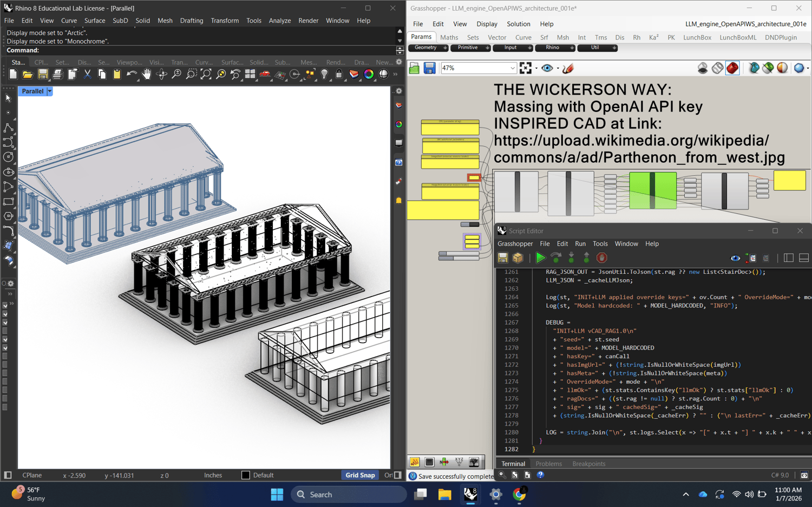Click the light bulb icon in Rhino toolbar
Viewport: 812px width, 507px height.
[x=324, y=75]
